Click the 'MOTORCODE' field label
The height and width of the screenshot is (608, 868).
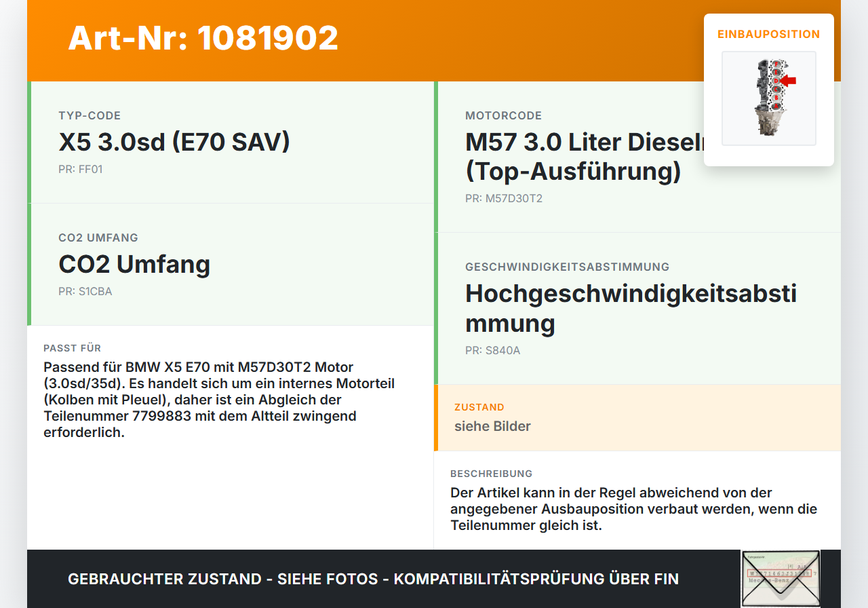point(504,116)
